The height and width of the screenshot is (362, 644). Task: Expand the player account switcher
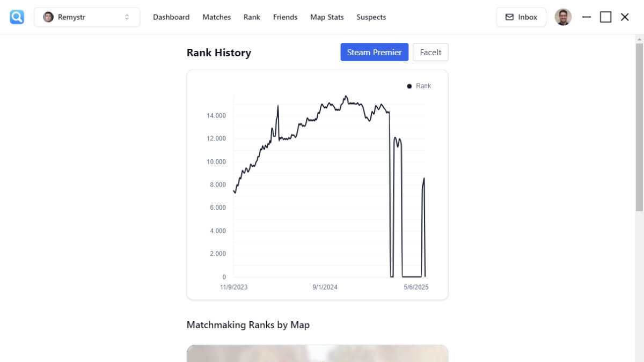coord(87,17)
